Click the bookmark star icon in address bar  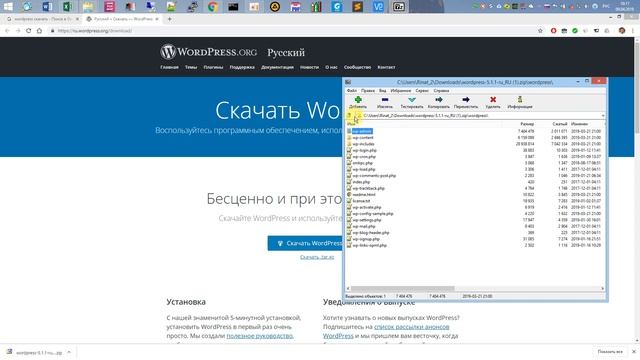tap(540, 31)
